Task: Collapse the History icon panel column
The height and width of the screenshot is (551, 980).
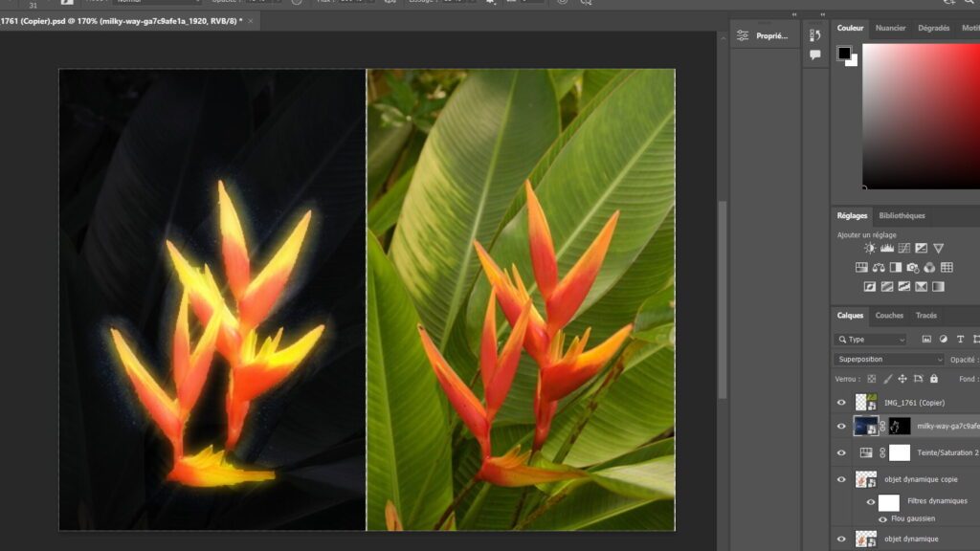Action: pyautogui.click(x=822, y=14)
